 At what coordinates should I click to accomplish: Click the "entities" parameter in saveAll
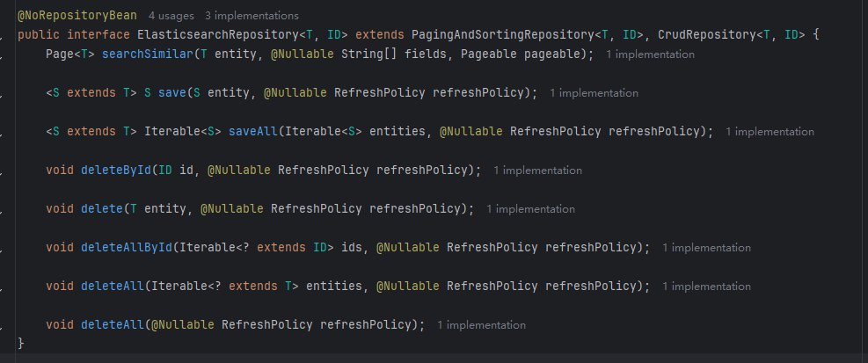(x=397, y=132)
